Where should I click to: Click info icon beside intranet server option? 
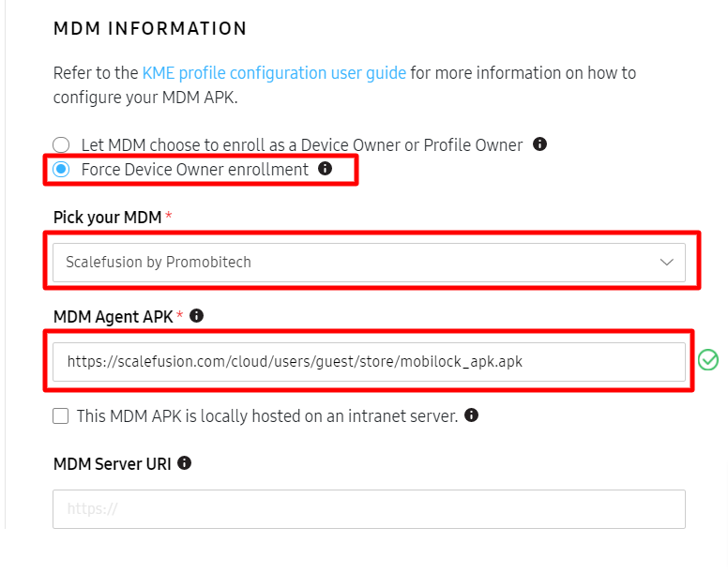[471, 415]
